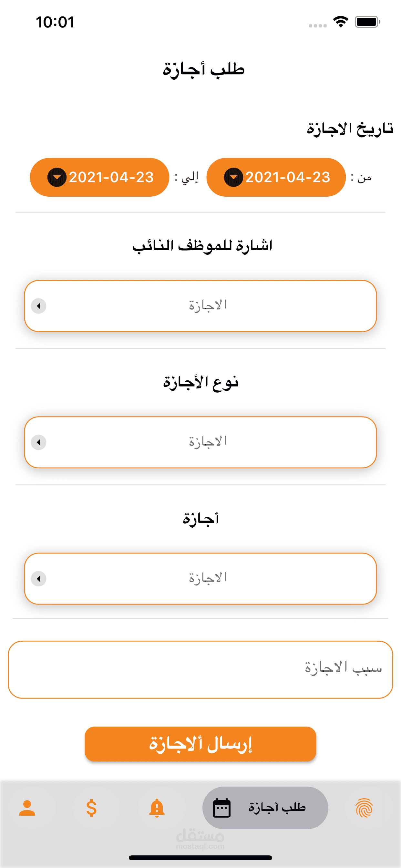
Task: Open the salary dollar sign icon
Action: click(x=91, y=808)
